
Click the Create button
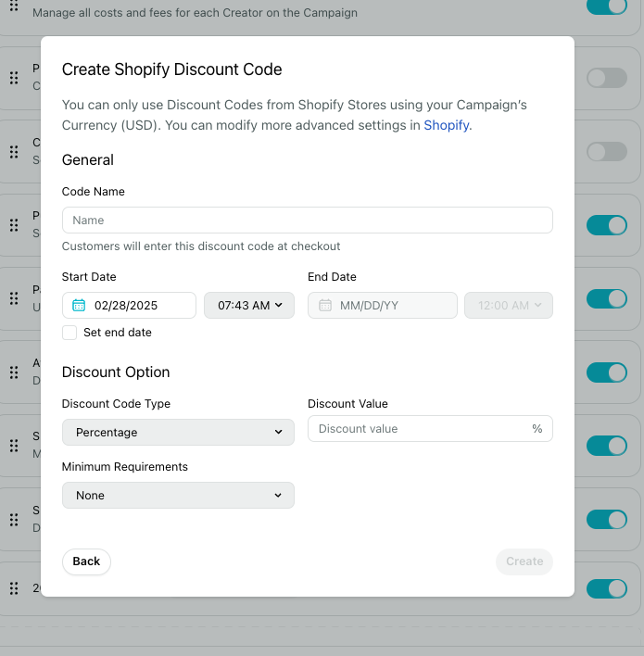pyautogui.click(x=524, y=561)
